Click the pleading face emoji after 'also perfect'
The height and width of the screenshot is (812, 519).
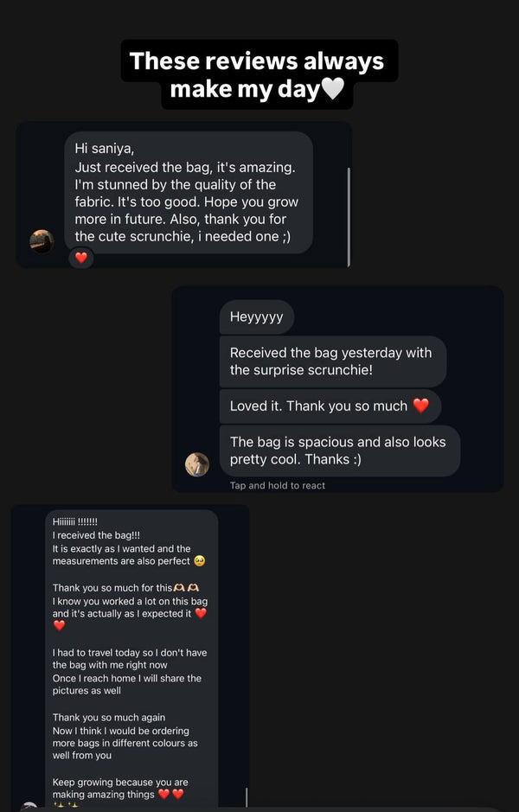point(200,561)
